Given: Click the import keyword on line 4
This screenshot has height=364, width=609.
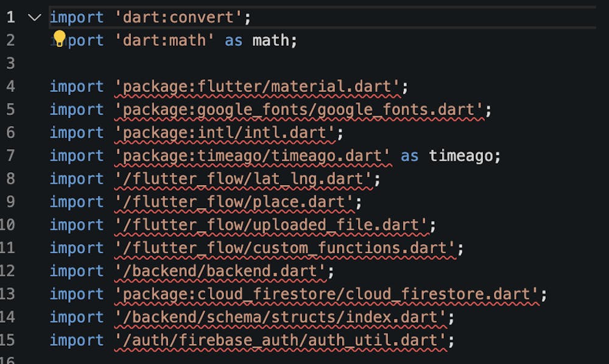Looking at the screenshot, I should 77,86.
